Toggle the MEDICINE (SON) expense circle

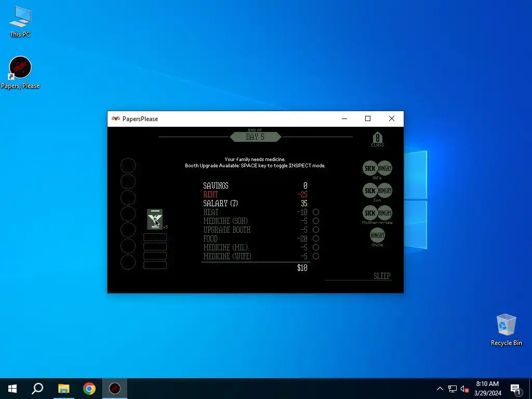coord(316,221)
